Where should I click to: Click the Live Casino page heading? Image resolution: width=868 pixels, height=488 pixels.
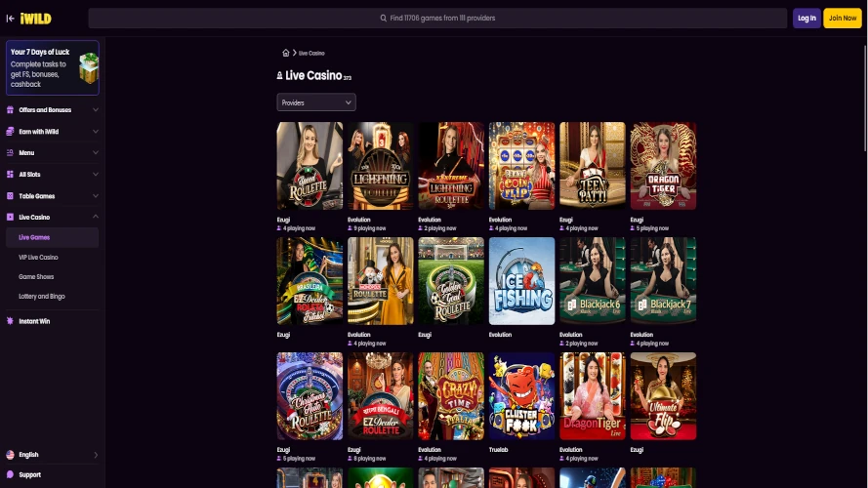(x=313, y=76)
